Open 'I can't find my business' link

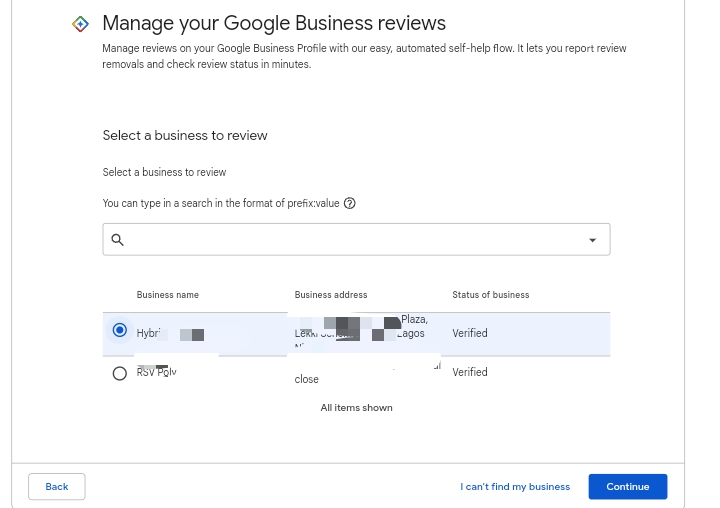(515, 486)
